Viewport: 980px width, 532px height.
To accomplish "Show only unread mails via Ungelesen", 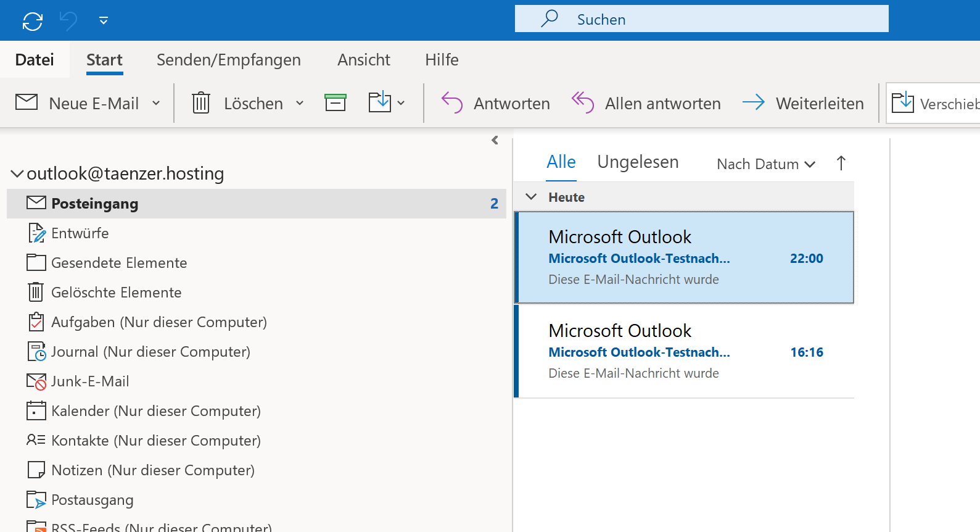I will 638,162.
